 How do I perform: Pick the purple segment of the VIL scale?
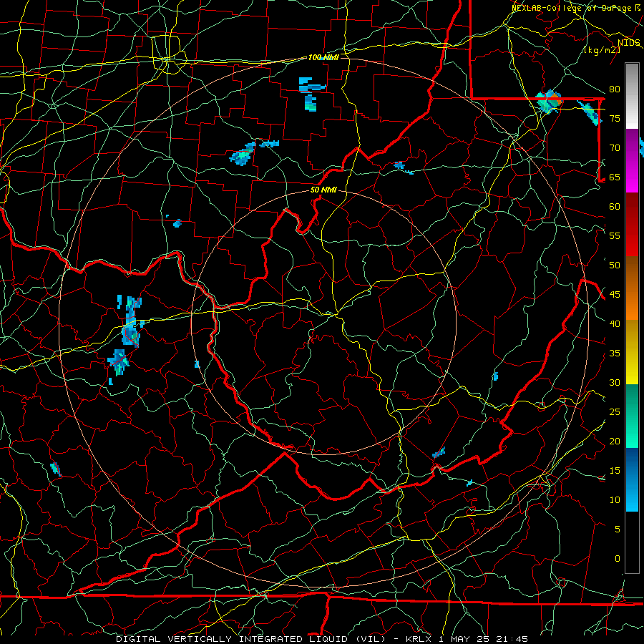[632, 146]
